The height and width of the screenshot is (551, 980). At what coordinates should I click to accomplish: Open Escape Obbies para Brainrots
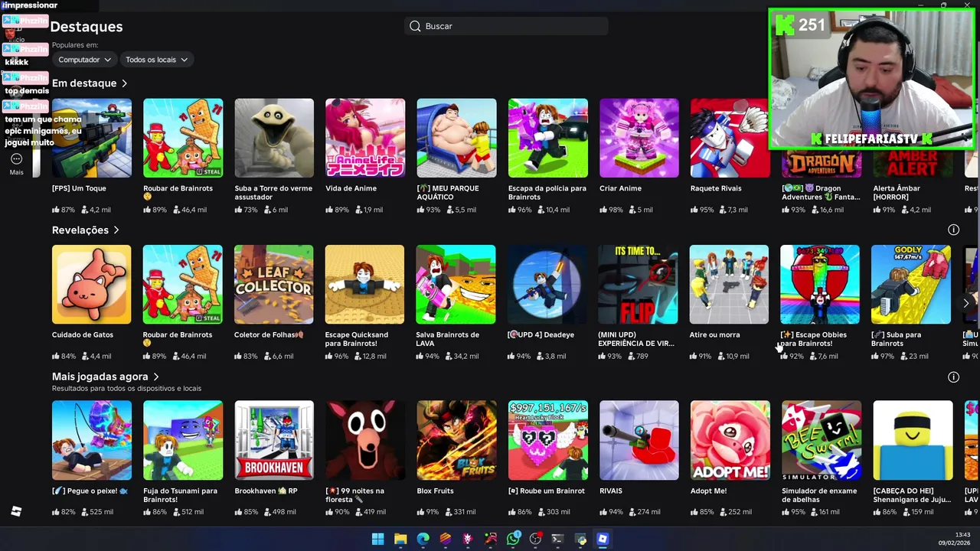[820, 285]
